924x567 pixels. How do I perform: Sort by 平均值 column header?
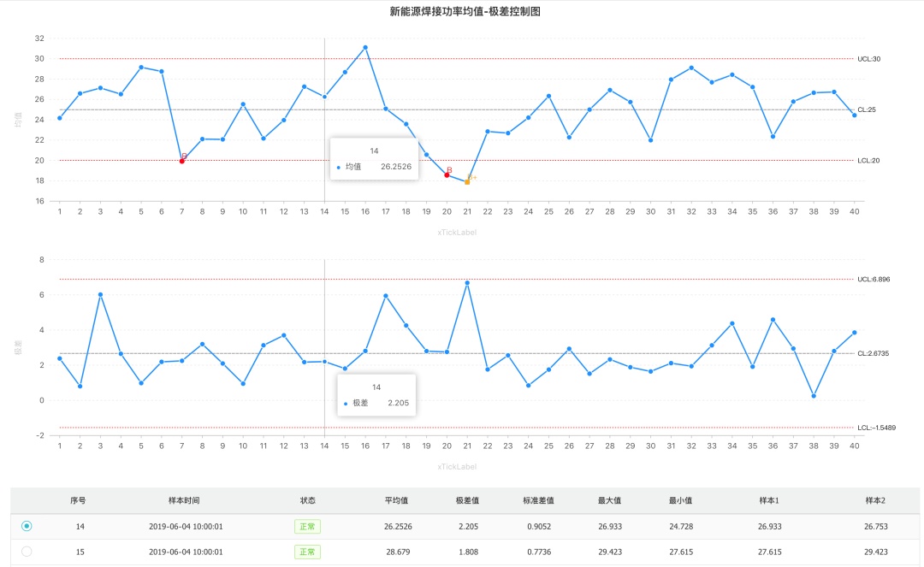click(396, 501)
